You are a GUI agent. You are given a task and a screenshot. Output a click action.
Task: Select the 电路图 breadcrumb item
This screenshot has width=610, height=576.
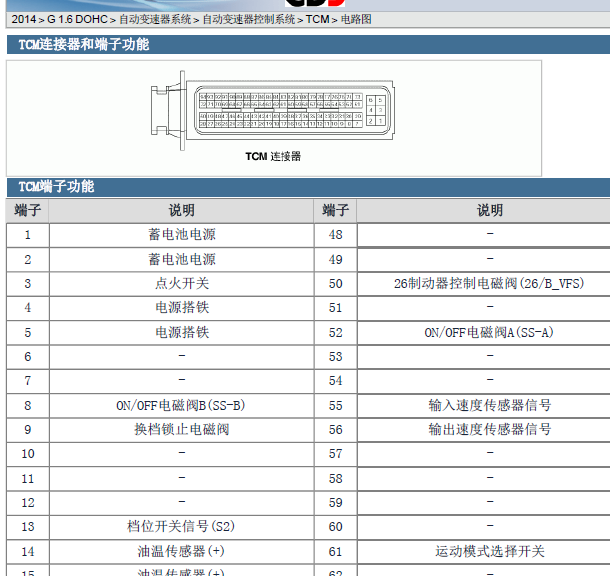pyautogui.click(x=356, y=19)
